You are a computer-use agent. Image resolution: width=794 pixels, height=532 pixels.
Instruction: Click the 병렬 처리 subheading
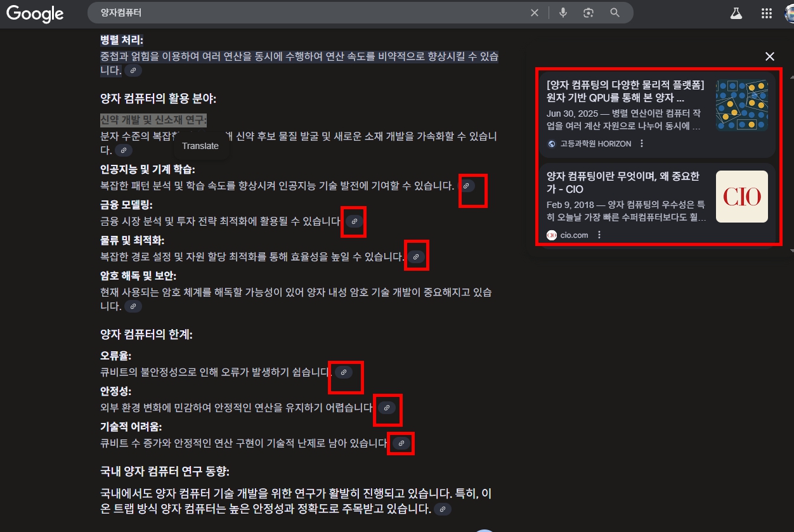click(121, 40)
